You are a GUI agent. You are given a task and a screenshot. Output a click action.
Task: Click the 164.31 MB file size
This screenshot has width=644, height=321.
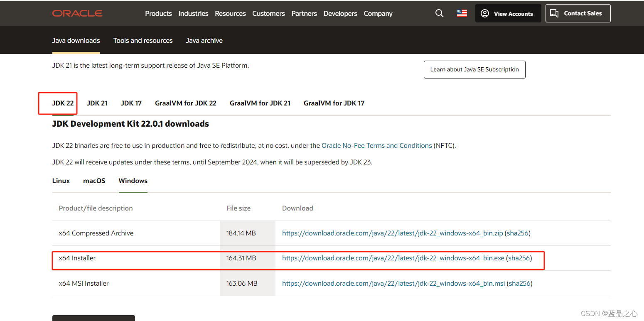pos(241,258)
